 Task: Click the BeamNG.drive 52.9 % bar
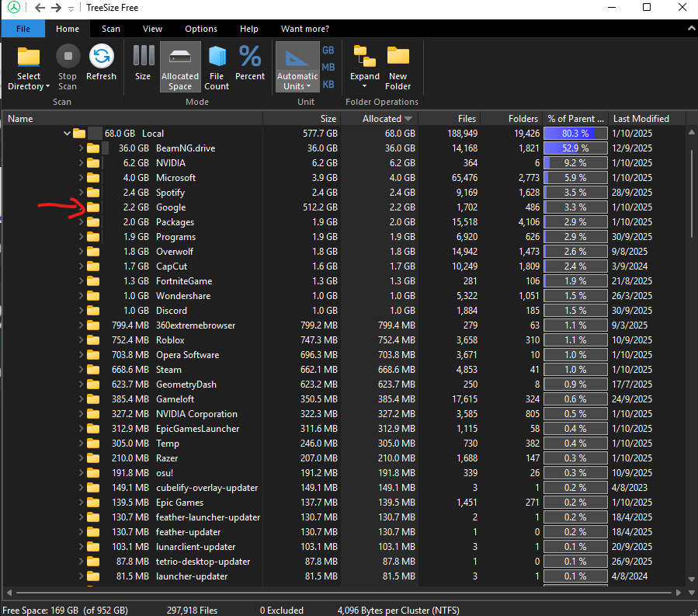point(575,148)
